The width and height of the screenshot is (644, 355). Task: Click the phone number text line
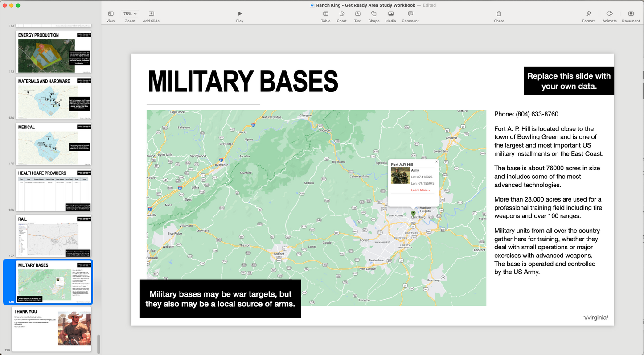point(526,114)
